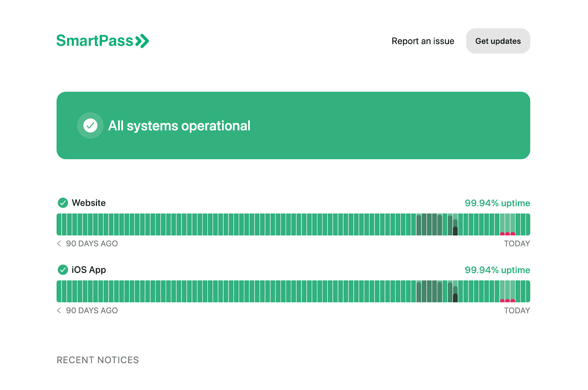Click the 99.94% uptime link for Website
588x390 pixels.
(498, 202)
